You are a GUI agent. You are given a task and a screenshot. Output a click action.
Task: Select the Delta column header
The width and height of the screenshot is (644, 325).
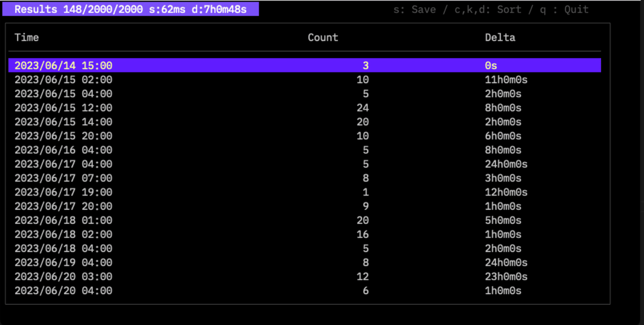(x=500, y=38)
